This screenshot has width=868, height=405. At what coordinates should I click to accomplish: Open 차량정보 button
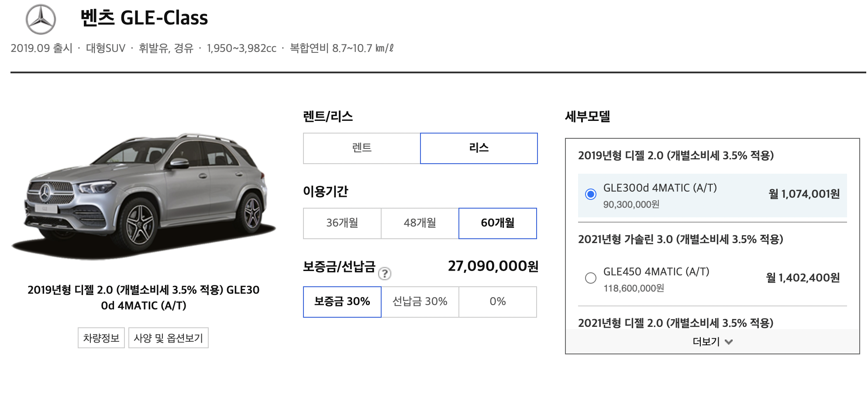coord(101,338)
